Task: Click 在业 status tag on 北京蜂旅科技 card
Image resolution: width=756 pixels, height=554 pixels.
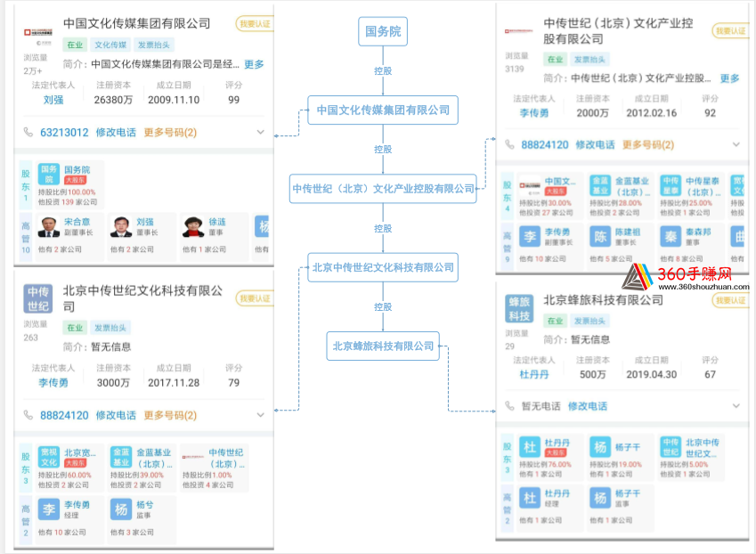Action: (x=555, y=322)
